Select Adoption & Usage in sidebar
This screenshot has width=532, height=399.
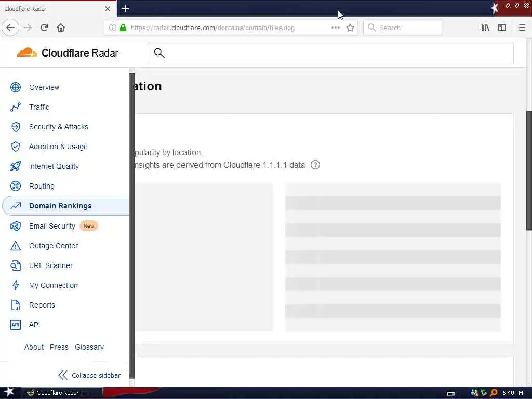pyautogui.click(x=58, y=147)
